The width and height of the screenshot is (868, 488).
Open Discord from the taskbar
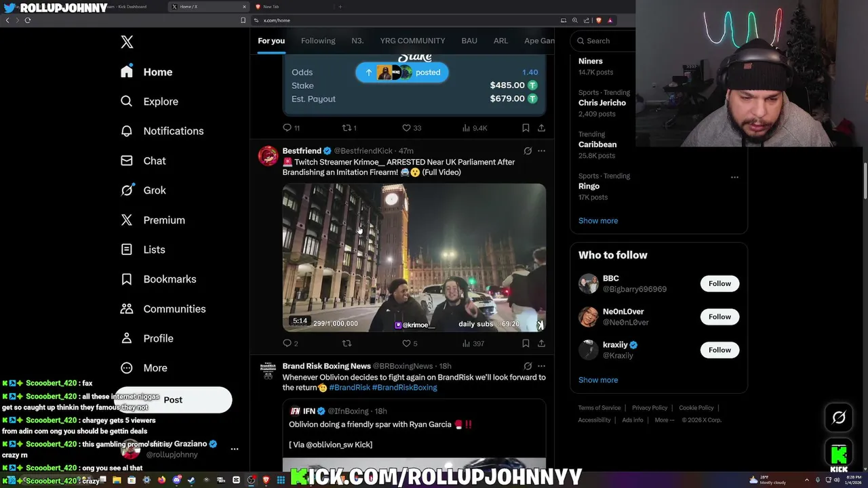coord(177,480)
